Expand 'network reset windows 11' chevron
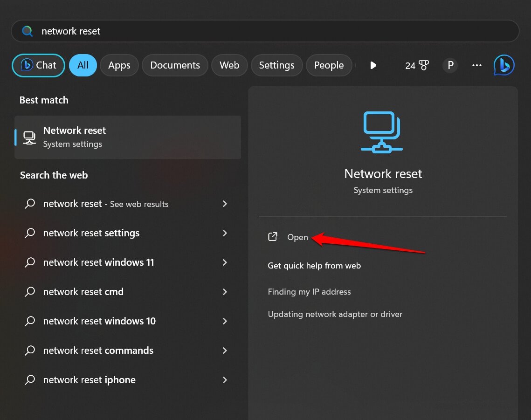Image resolution: width=531 pixels, height=420 pixels. (x=225, y=262)
